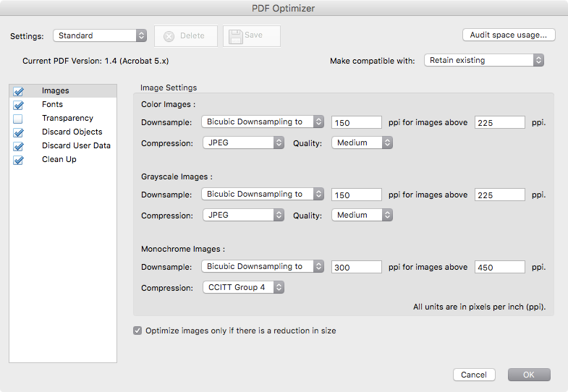Expand the Make compatible with dropdown
This screenshot has height=392, width=568.
coord(483,61)
